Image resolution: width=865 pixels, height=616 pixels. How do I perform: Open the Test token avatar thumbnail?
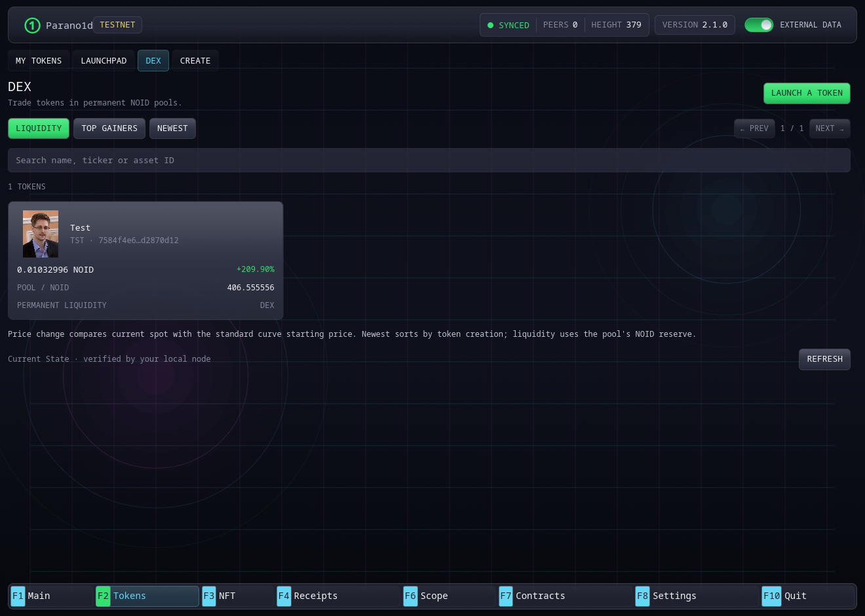click(41, 234)
